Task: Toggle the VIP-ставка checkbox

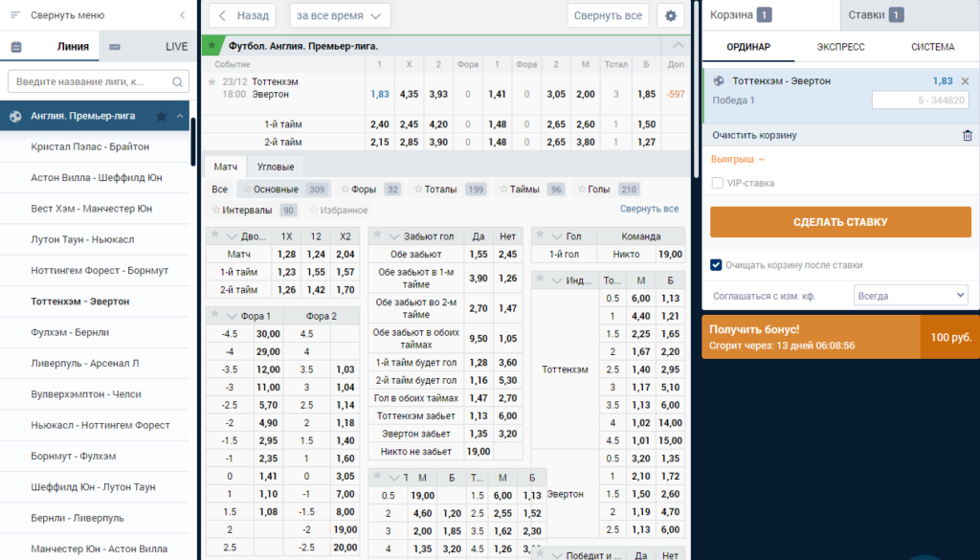Action: pyautogui.click(x=718, y=183)
